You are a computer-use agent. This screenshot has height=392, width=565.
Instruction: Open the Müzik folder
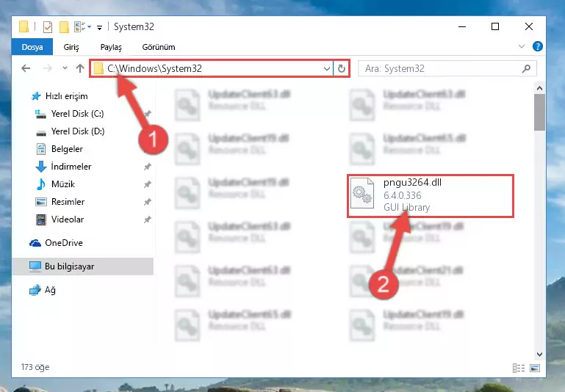62,184
